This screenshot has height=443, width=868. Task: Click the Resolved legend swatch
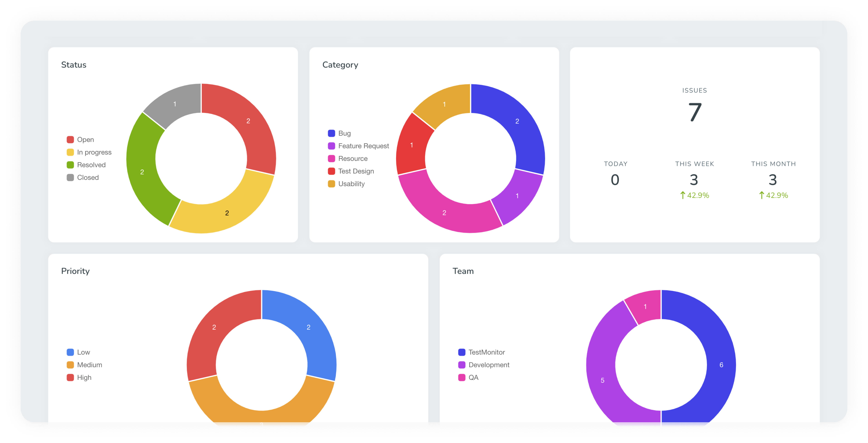(70, 165)
